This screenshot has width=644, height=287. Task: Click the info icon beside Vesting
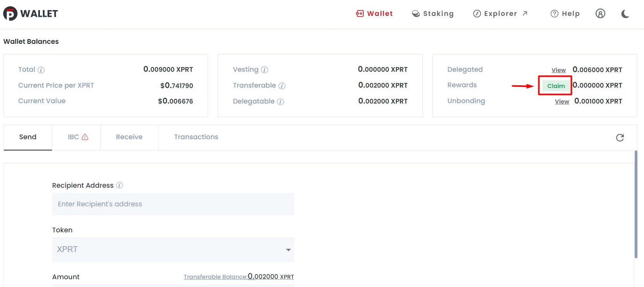264,70
